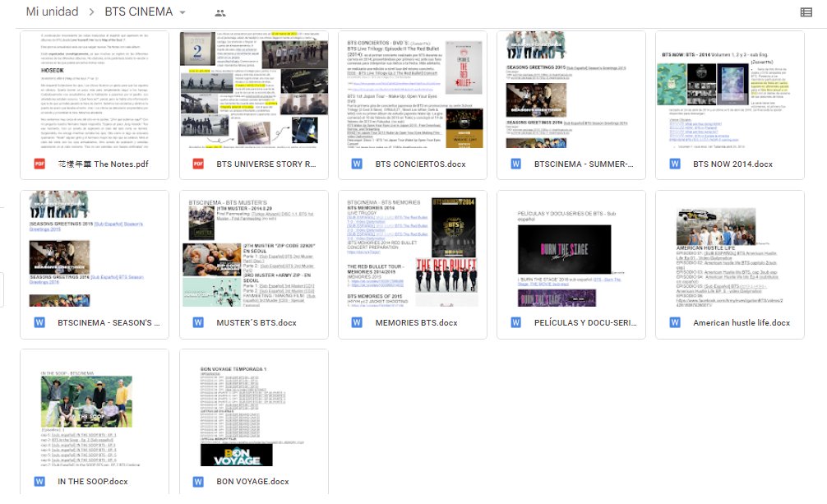The height and width of the screenshot is (504, 827).
Task: Select the BTS NOW 2014.docx preview thumbnail
Action: pos(730,90)
